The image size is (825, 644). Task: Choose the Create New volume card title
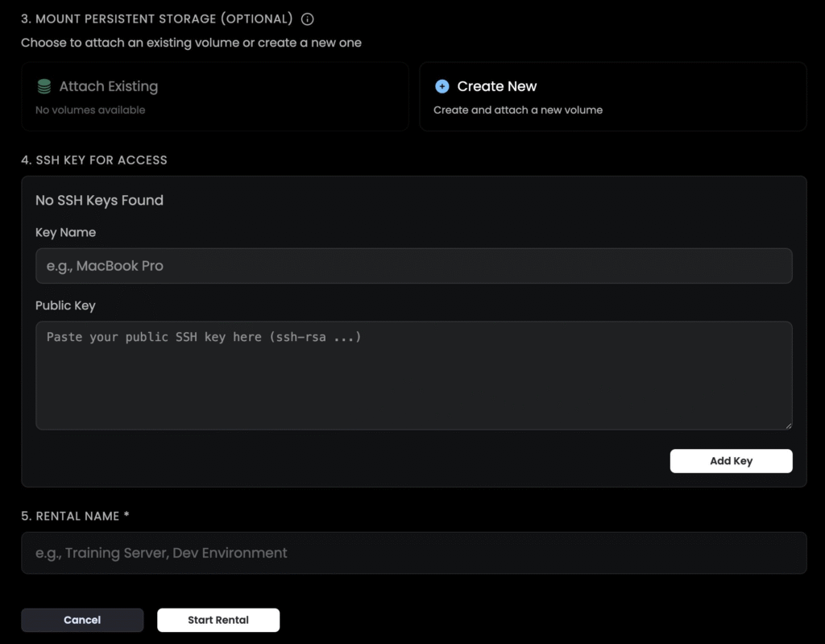496,86
